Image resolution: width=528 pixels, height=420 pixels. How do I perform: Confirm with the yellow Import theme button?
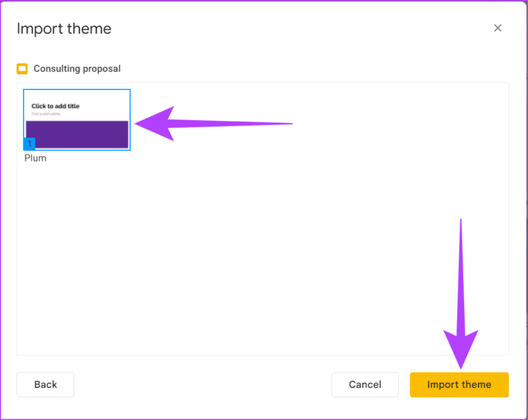point(459,384)
